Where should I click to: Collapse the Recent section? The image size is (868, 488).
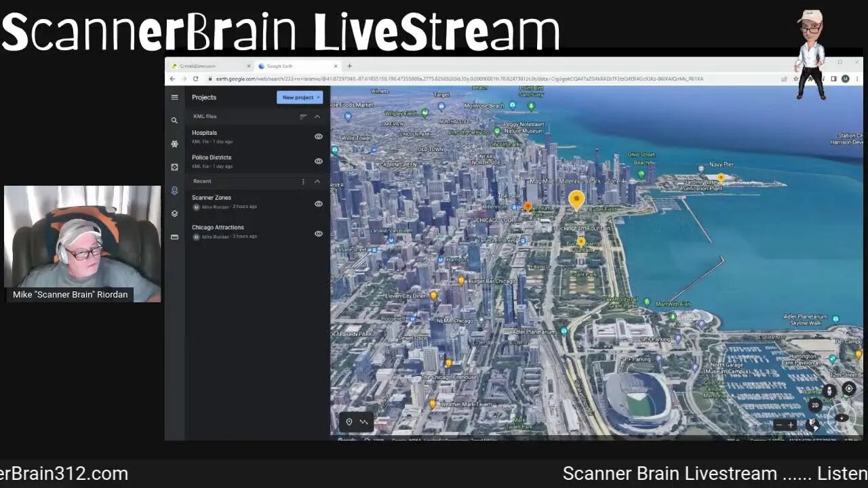pyautogui.click(x=317, y=182)
